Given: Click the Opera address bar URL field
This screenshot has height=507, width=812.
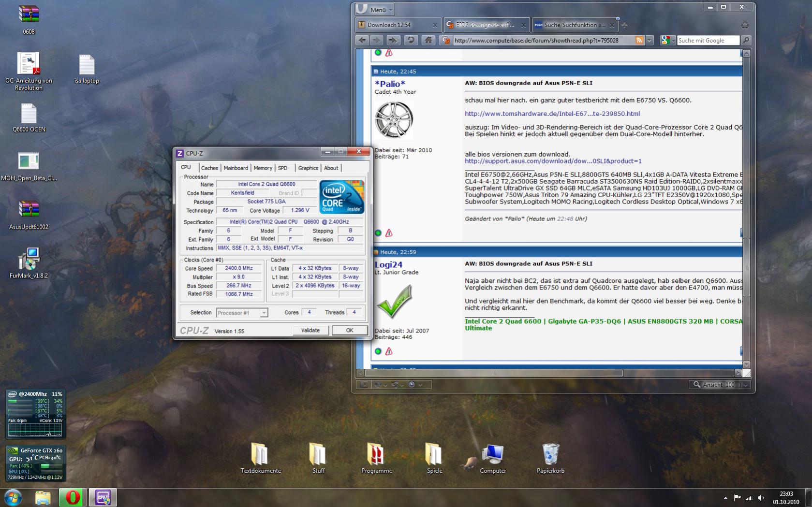Looking at the screenshot, I should click(542, 41).
